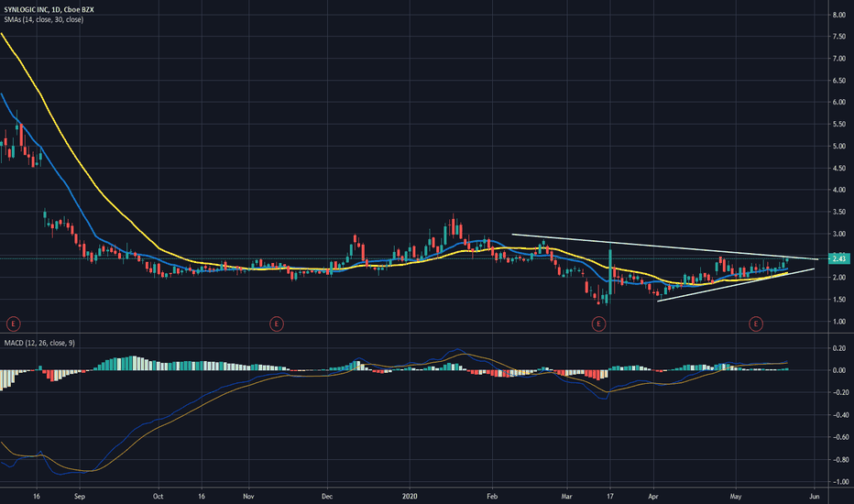Screen dimensions: 854x504
Task: Select the 1.00 price axis label
Action: coord(838,322)
